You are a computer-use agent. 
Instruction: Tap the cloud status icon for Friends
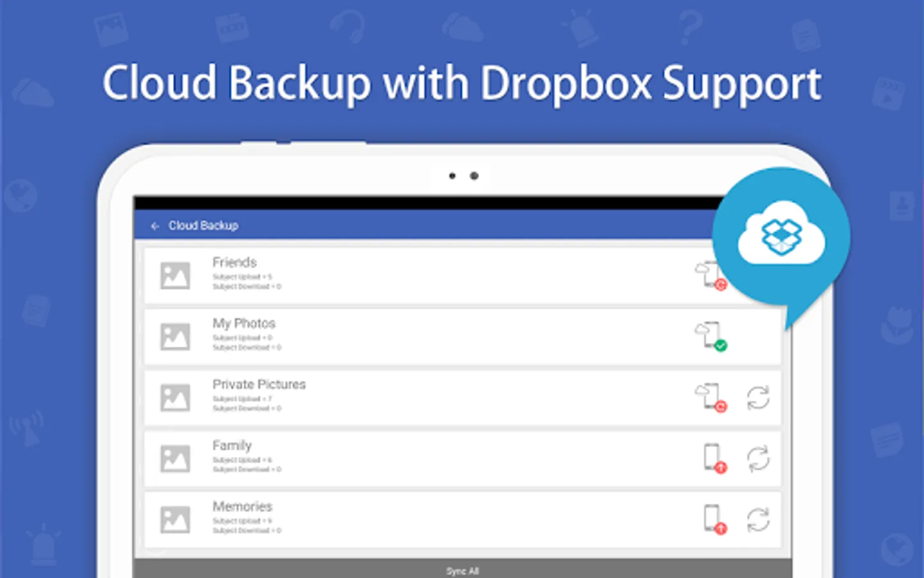[x=711, y=276]
